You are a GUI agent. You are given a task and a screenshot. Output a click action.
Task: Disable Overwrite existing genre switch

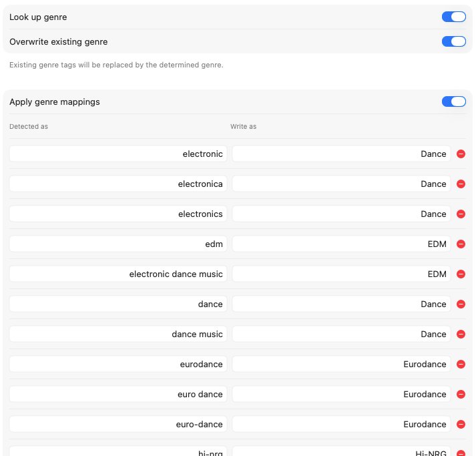click(453, 41)
